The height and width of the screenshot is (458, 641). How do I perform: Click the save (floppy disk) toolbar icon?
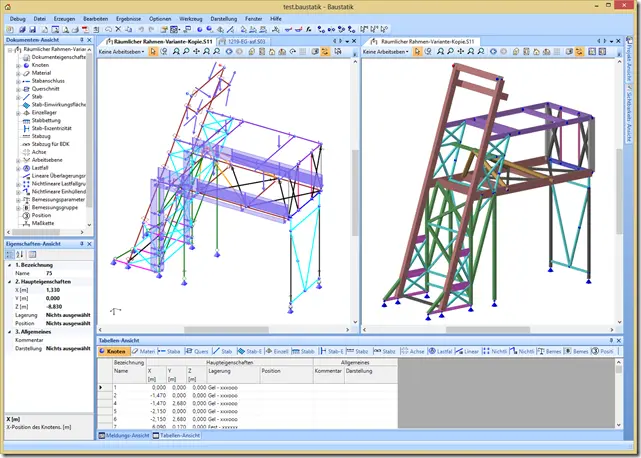[33, 29]
